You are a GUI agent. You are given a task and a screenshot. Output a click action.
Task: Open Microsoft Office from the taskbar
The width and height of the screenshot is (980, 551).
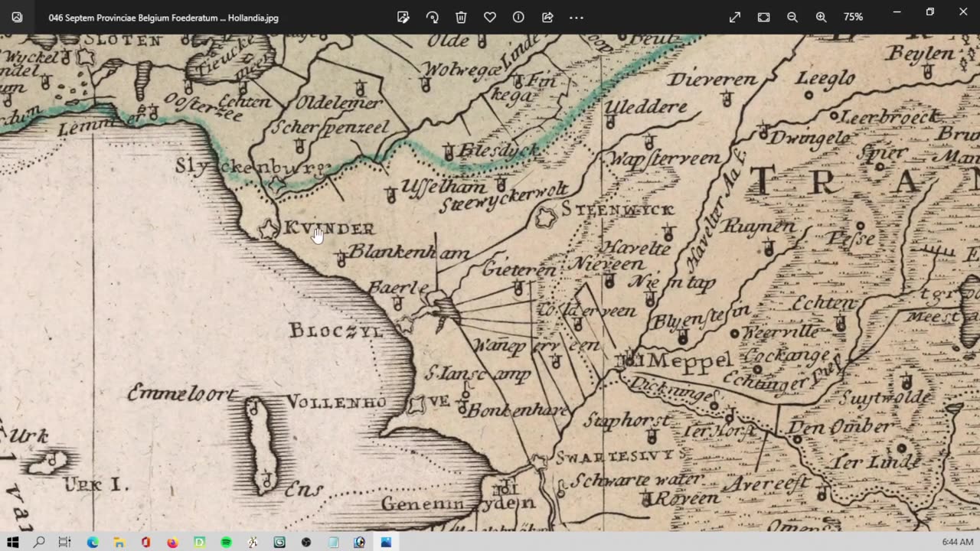145,542
